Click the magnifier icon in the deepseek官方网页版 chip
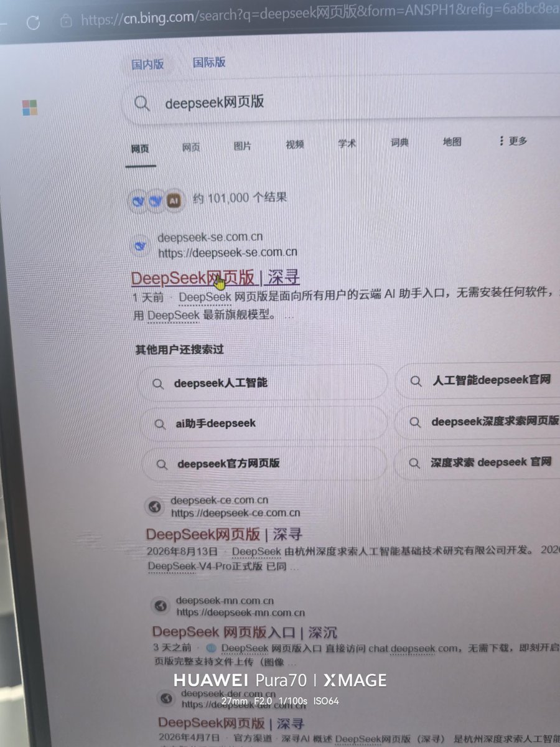Image resolution: width=560 pixels, height=747 pixels. click(162, 464)
